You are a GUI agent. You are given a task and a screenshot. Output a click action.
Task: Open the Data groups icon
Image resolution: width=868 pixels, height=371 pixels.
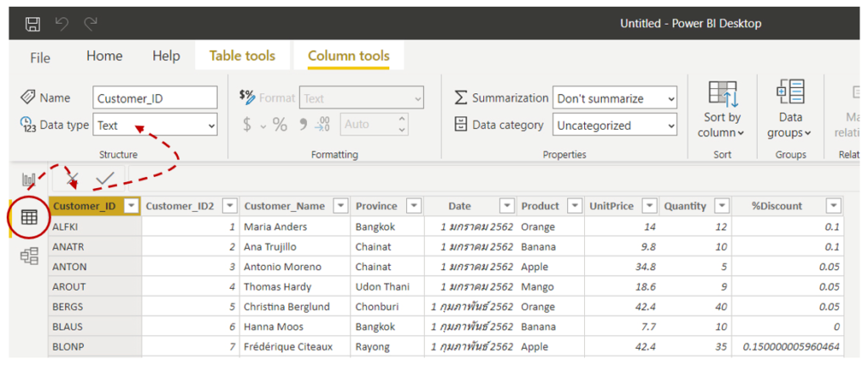[790, 93]
